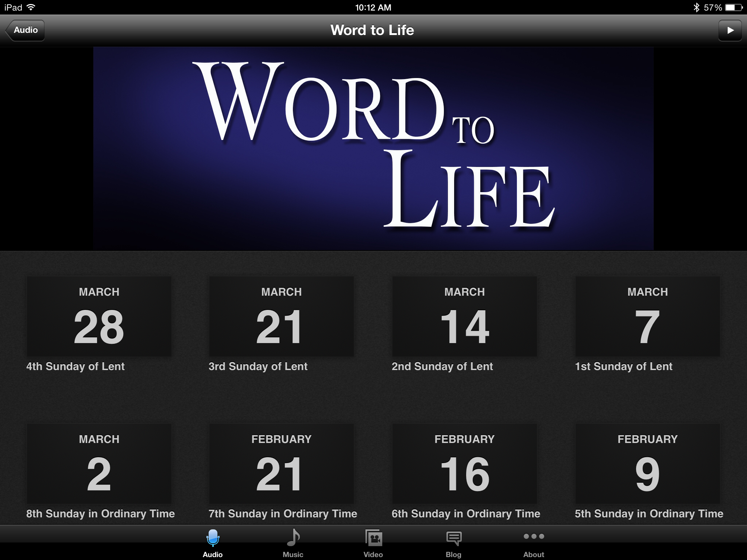The height and width of the screenshot is (560, 747).
Task: Tap the Audio microphone tab icon
Action: (213, 538)
